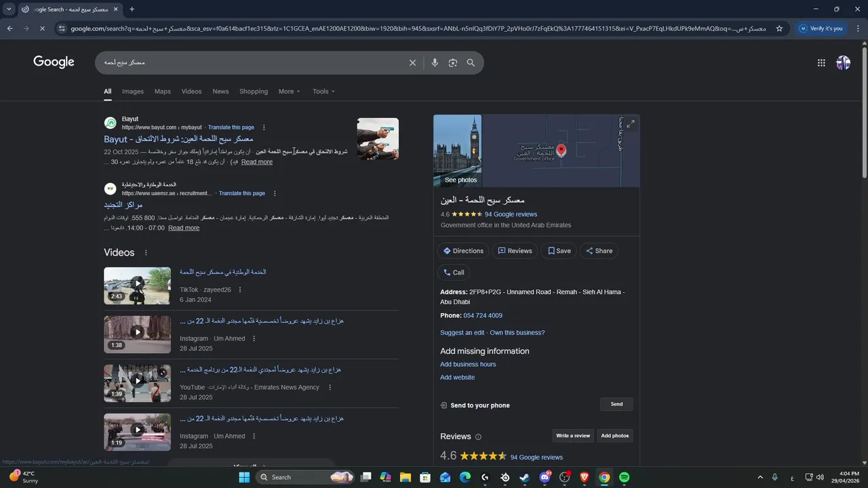This screenshot has height=488, width=868.
Task: Go to the Google logo homepage
Action: pyautogui.click(x=54, y=62)
